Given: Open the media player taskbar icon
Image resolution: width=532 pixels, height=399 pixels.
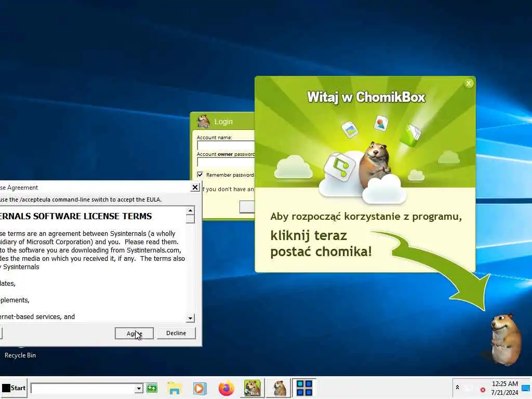Looking at the screenshot, I should pyautogui.click(x=200, y=388).
